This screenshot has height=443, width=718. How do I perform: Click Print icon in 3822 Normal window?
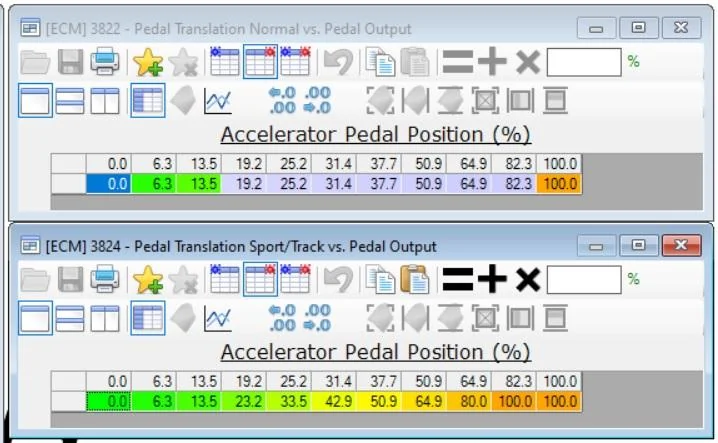click(x=105, y=62)
